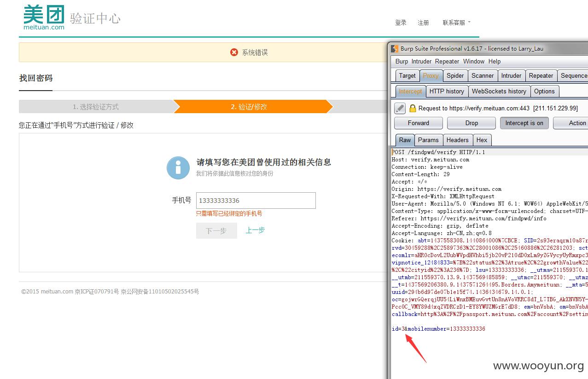Open the proxy Options tab
This screenshot has width=588, height=379.
(544, 91)
